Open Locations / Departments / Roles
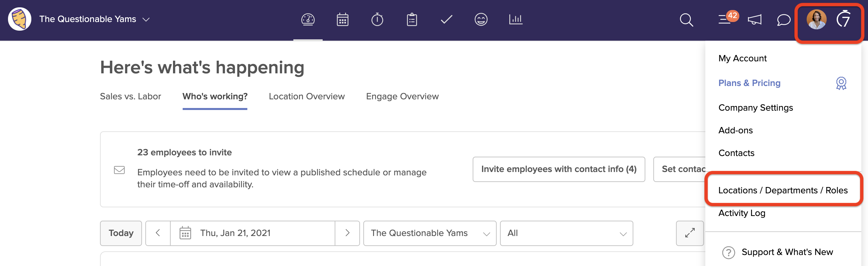Image resolution: width=868 pixels, height=266 pixels. (783, 190)
